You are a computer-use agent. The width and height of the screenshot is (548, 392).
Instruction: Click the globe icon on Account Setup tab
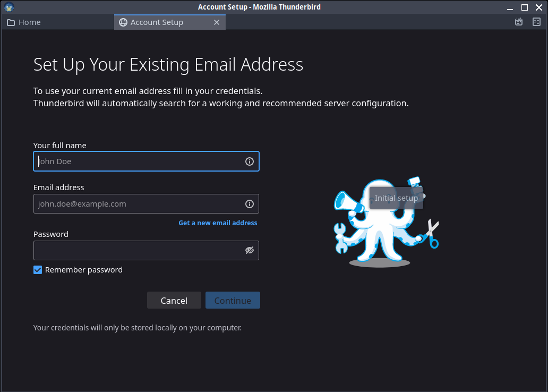pos(123,22)
